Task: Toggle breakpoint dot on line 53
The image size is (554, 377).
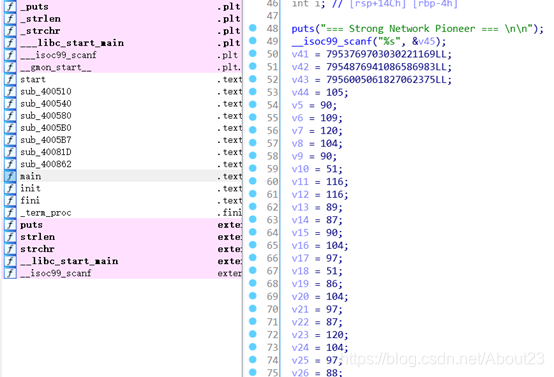Action: pyautogui.click(x=253, y=92)
